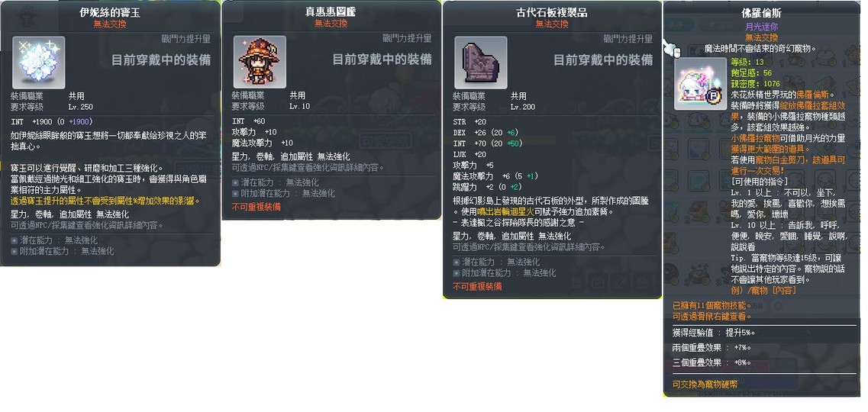This screenshot has width=868, height=412.
Task: Click the gloved hand mouse cursor icon
Action: pos(670,49)
